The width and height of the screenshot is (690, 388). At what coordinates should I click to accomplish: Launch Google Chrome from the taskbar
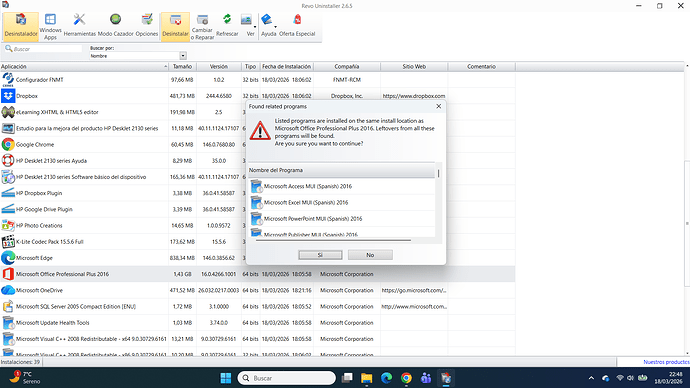406,378
